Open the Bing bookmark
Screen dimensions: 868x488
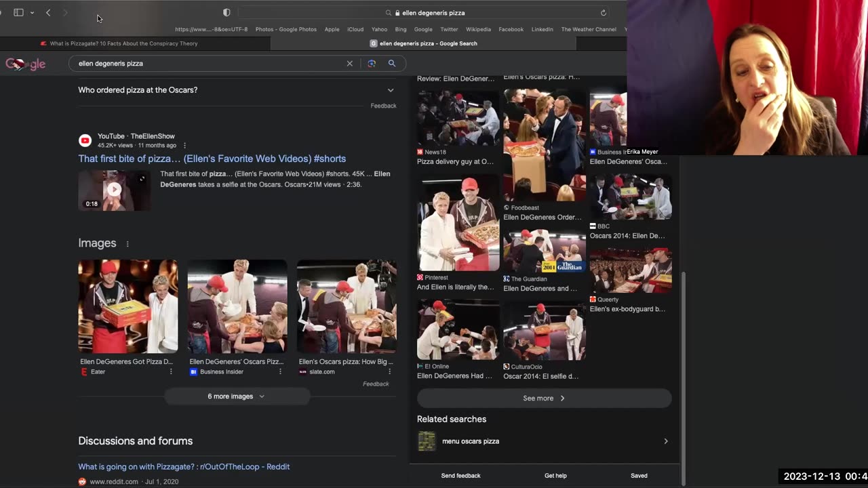point(401,29)
